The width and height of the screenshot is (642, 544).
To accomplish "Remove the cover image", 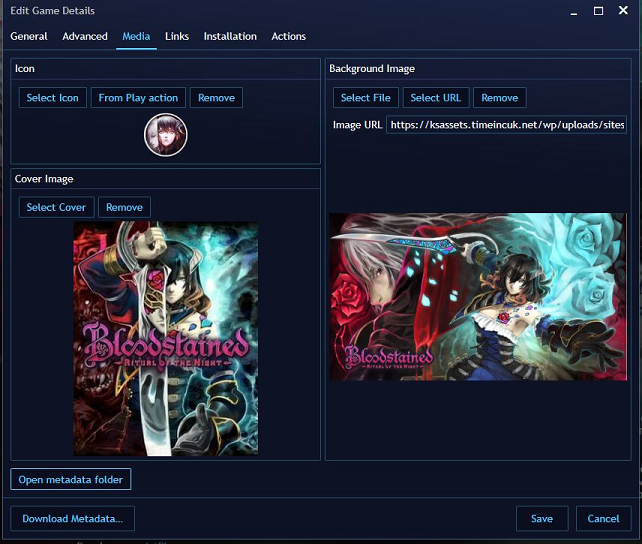I will point(124,207).
